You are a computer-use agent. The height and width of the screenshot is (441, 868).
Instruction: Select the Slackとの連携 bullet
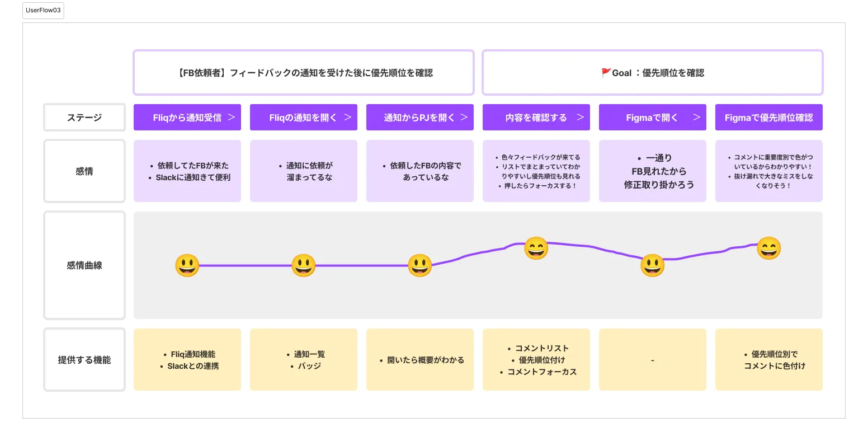pos(189,366)
